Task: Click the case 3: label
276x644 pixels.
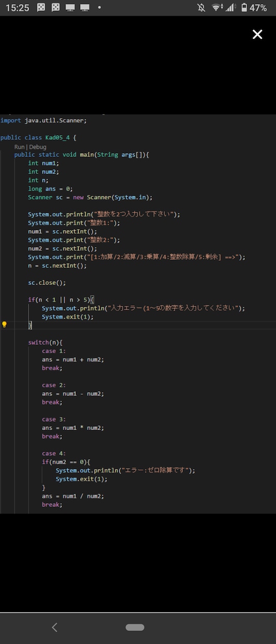Action: click(54, 419)
